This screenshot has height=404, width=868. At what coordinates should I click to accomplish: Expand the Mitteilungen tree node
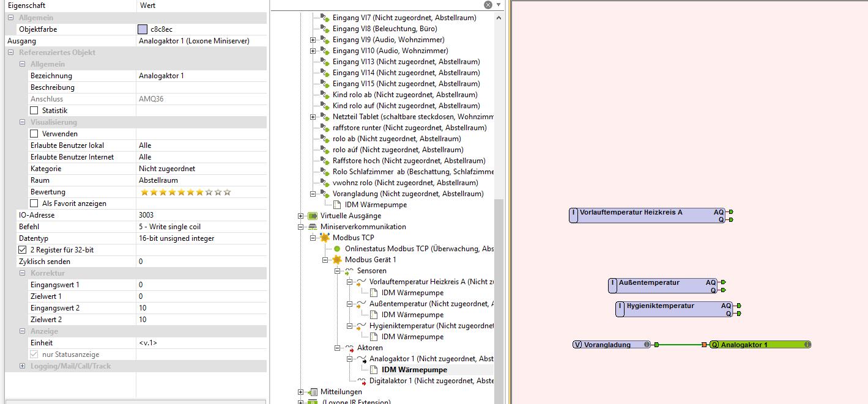coord(300,392)
